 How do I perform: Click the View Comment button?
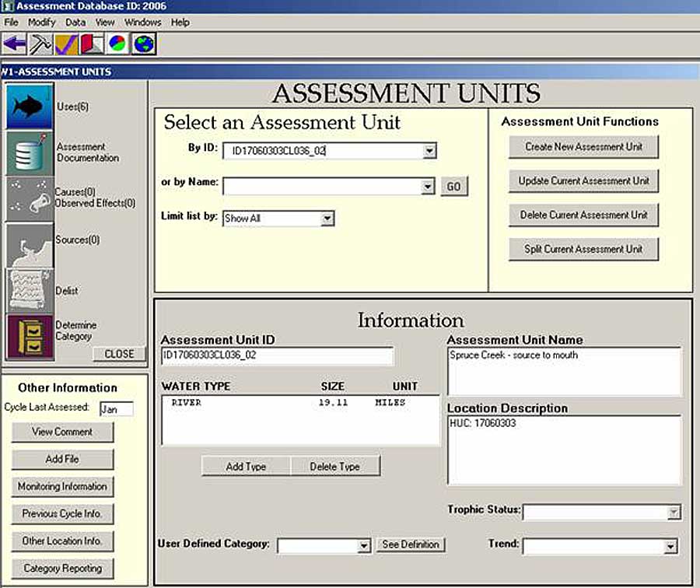pyautogui.click(x=62, y=432)
